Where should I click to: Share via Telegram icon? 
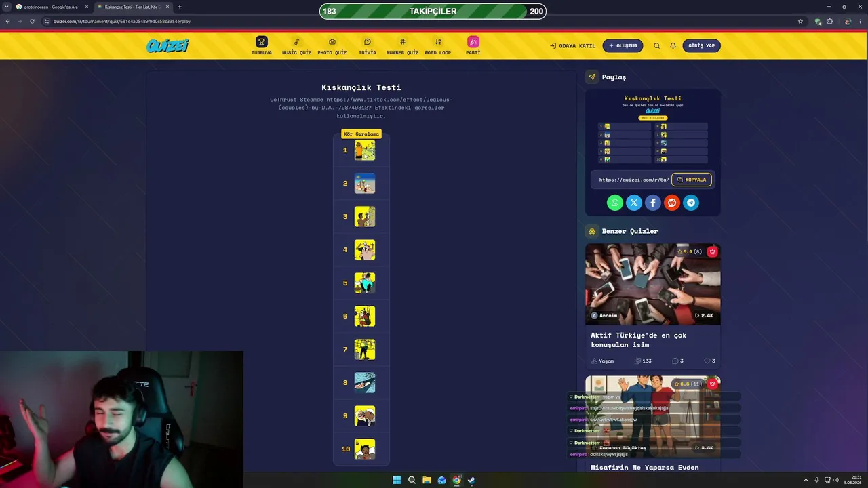691,203
